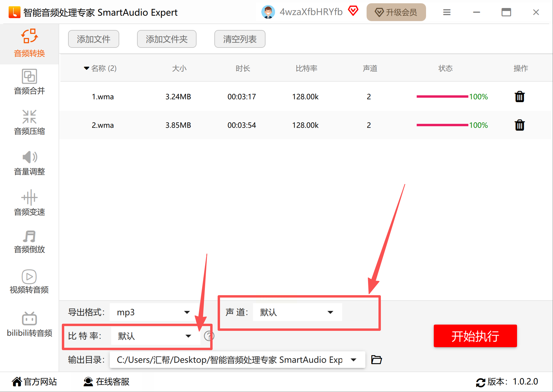
Task: Click the username 4wzaXfbHRYfb
Action: coord(311,12)
